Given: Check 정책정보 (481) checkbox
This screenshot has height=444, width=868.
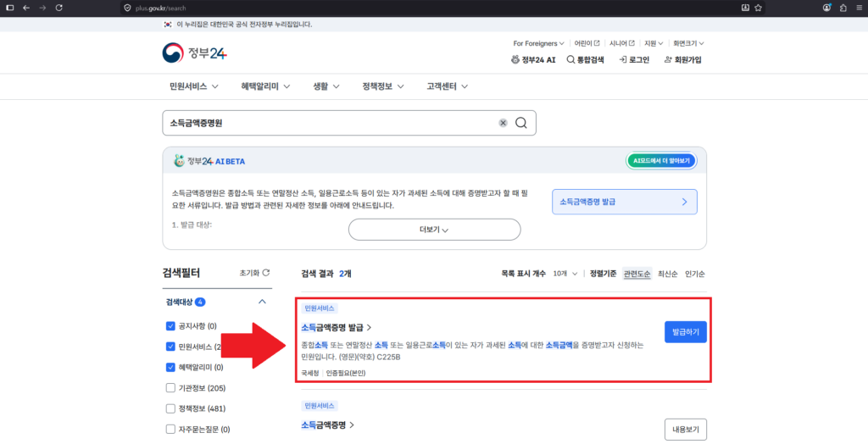Looking at the screenshot, I should [170, 408].
